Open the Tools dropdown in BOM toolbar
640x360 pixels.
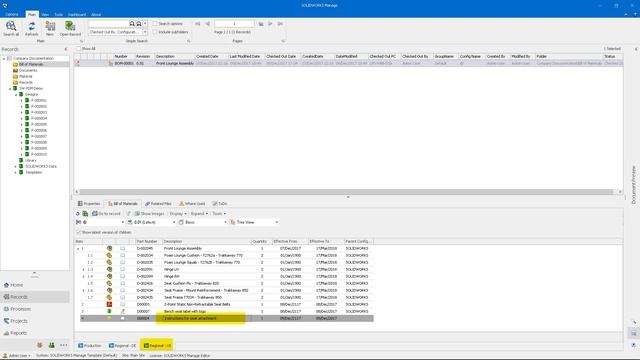click(219, 213)
